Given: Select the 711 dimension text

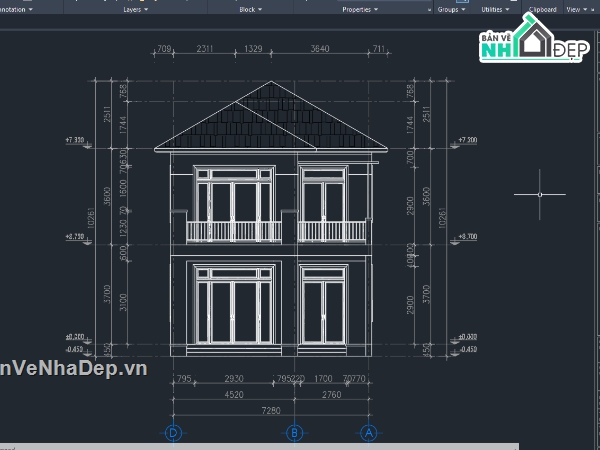Looking at the screenshot, I should 379,49.
